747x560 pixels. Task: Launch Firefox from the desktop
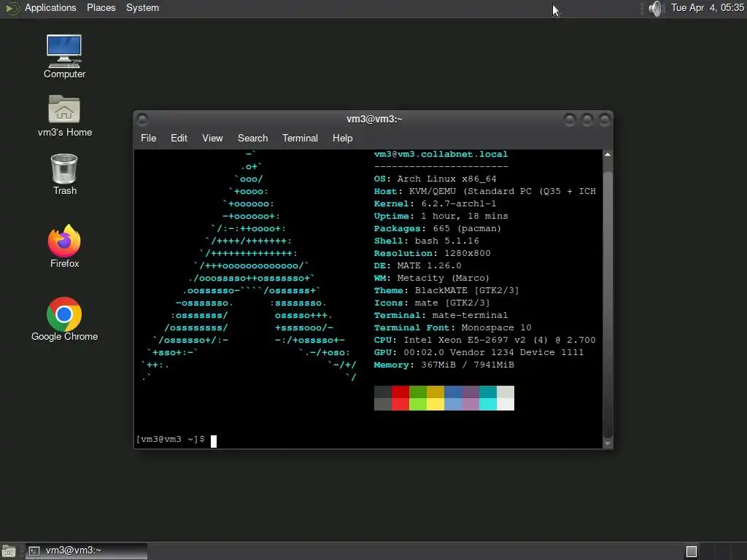click(64, 246)
